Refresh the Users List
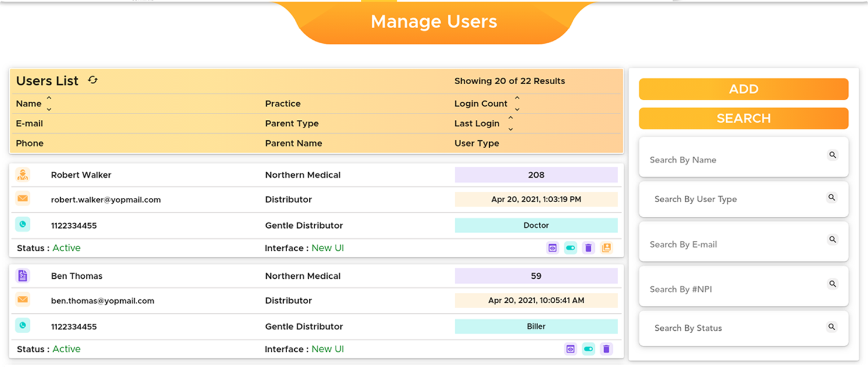This screenshot has height=367, width=868. 93,80
